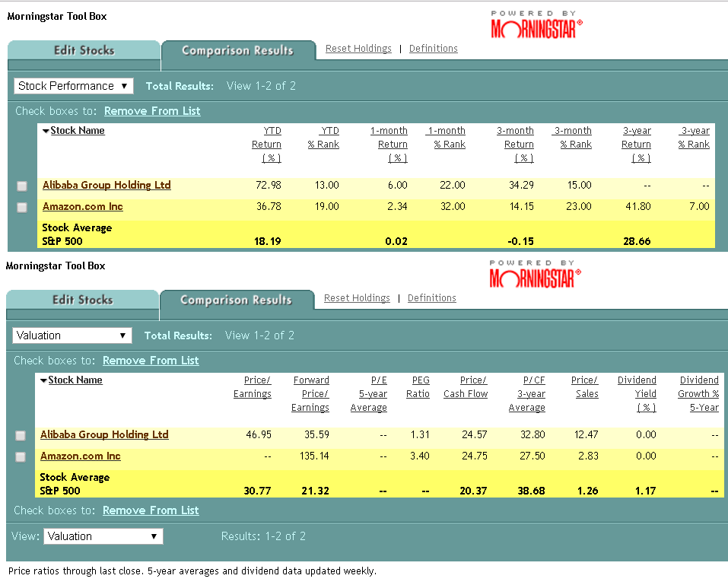The image size is (728, 585).
Task: Click the Morningstar logo in the bottom panel
Action: coord(535,274)
